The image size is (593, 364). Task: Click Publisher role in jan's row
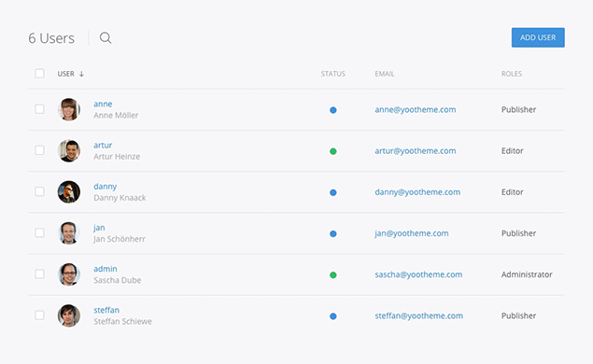point(519,233)
